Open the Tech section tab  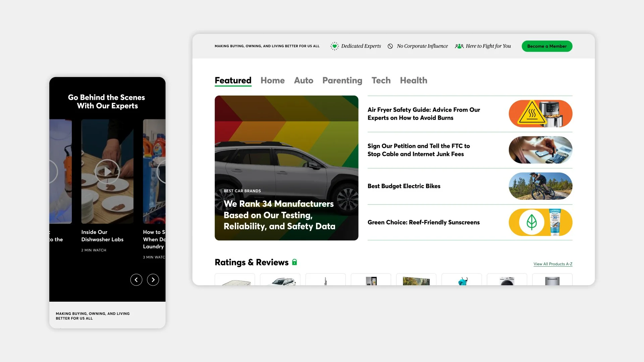(x=381, y=80)
